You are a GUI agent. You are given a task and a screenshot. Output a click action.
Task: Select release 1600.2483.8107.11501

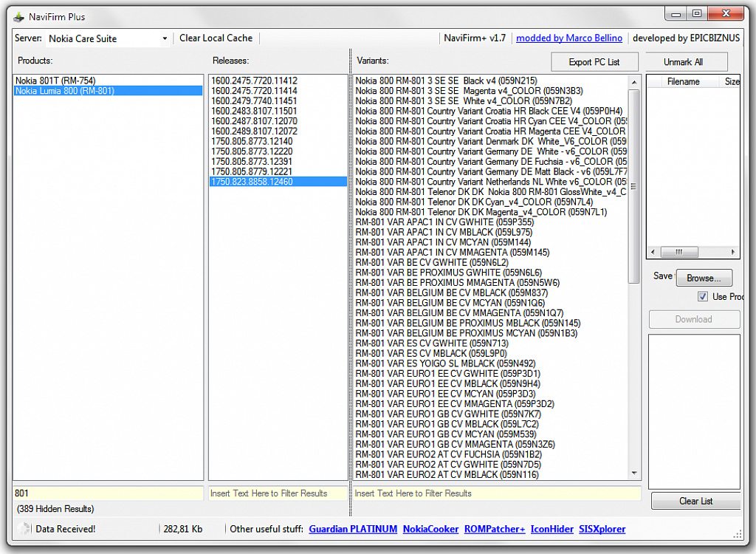tap(278, 111)
